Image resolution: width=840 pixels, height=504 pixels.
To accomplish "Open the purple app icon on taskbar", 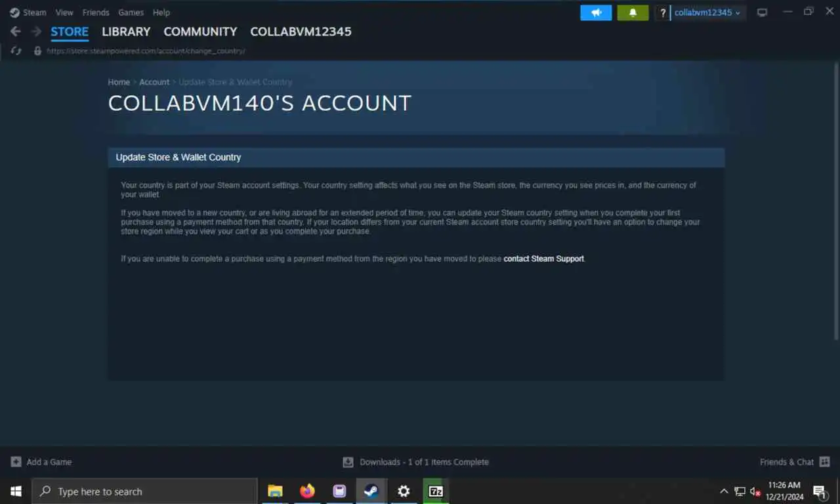I will 339,491.
